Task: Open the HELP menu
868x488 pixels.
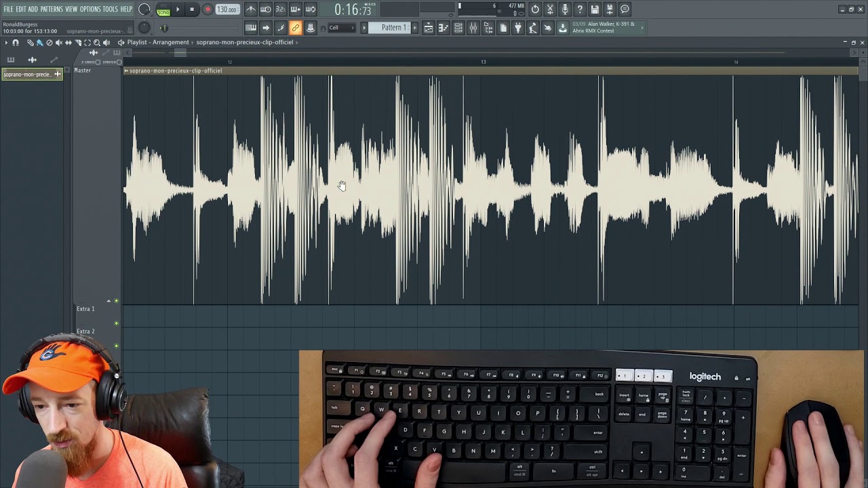Action: [126, 9]
